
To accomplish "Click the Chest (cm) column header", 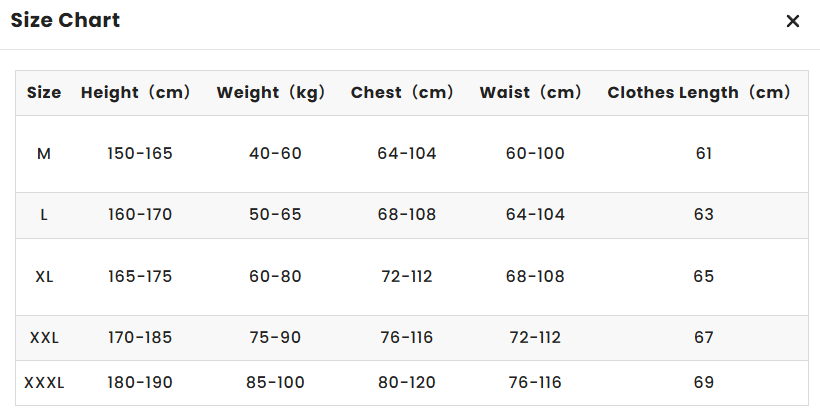I will coord(402,93).
